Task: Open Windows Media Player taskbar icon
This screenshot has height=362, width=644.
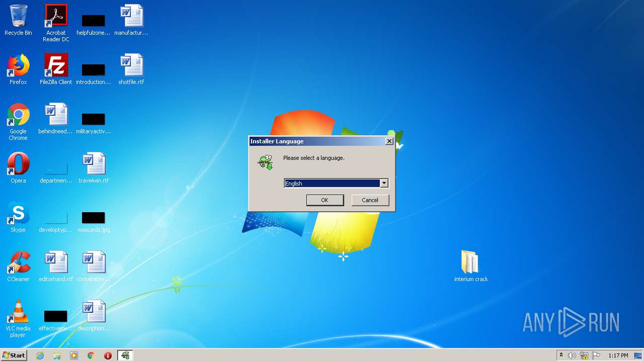Action: pos(74,355)
